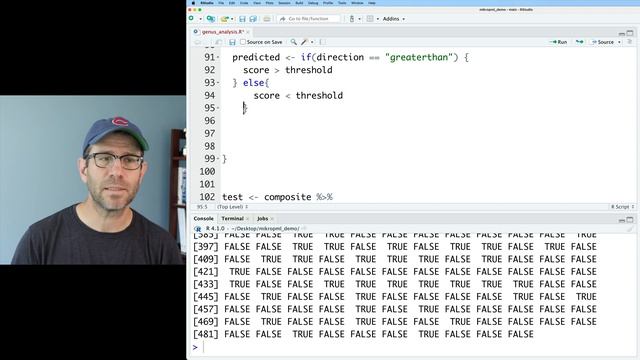Open the Edit menu in menu bar
Image resolution: width=640 pixels, height=360 pixels.
coord(232,3)
